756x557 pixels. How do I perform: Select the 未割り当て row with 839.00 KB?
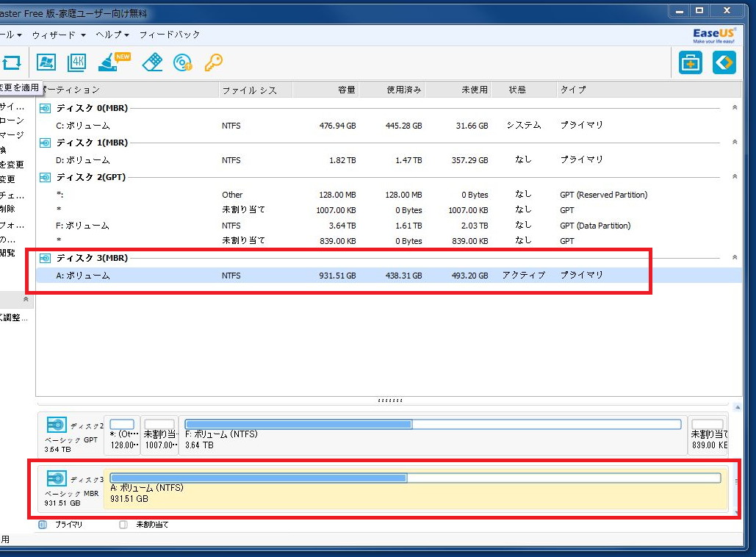[x=389, y=240]
